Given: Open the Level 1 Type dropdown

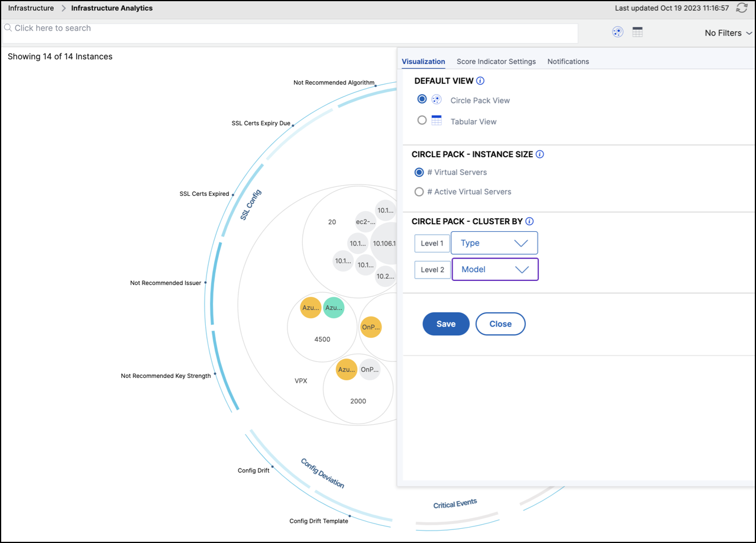Looking at the screenshot, I should pyautogui.click(x=494, y=243).
